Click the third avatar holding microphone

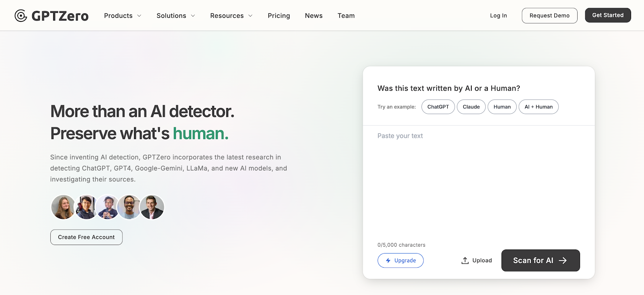click(107, 207)
